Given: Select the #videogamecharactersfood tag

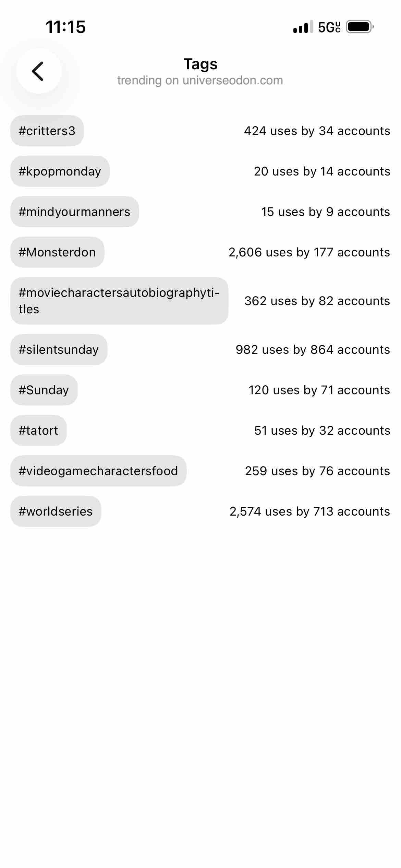Looking at the screenshot, I should tap(98, 471).
